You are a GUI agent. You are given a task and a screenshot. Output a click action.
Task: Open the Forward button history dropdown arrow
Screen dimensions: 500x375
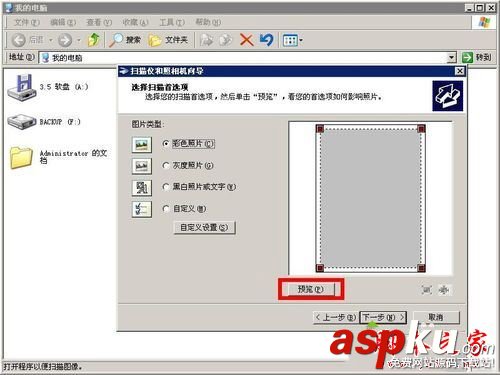(x=79, y=40)
